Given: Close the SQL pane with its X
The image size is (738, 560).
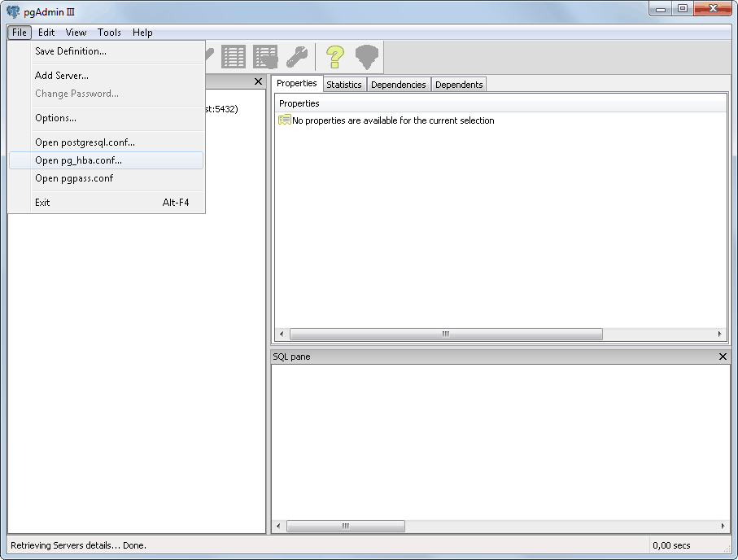Looking at the screenshot, I should [723, 357].
